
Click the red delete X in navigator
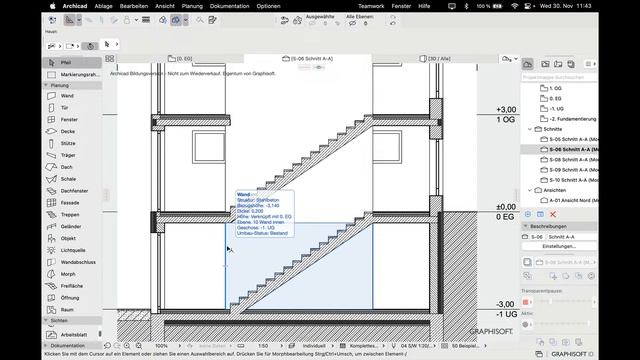tap(553, 214)
